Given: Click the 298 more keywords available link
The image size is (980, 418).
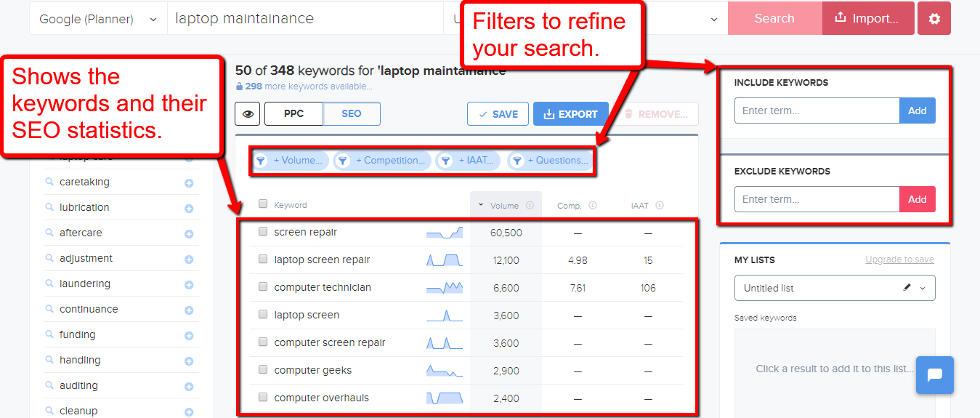Looking at the screenshot, I should click(x=309, y=87).
